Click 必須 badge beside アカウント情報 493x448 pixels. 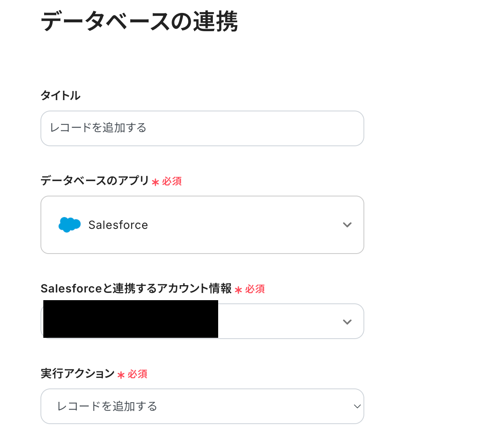pyautogui.click(x=255, y=289)
